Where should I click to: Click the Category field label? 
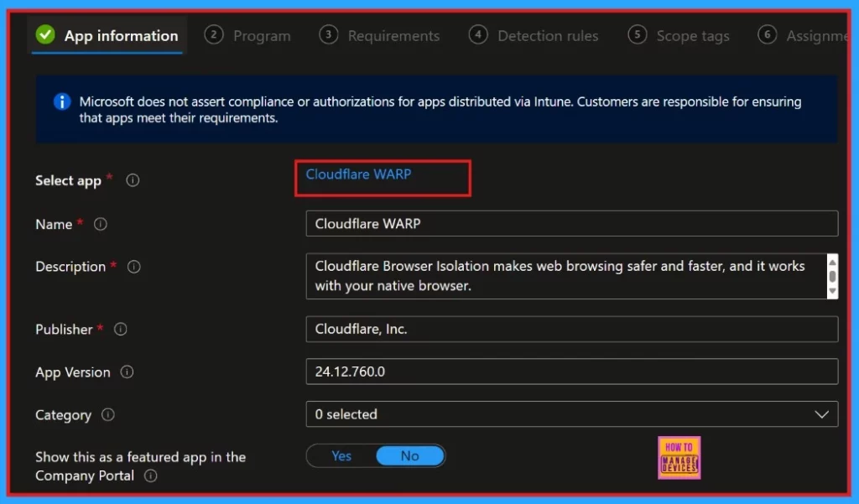click(x=64, y=415)
